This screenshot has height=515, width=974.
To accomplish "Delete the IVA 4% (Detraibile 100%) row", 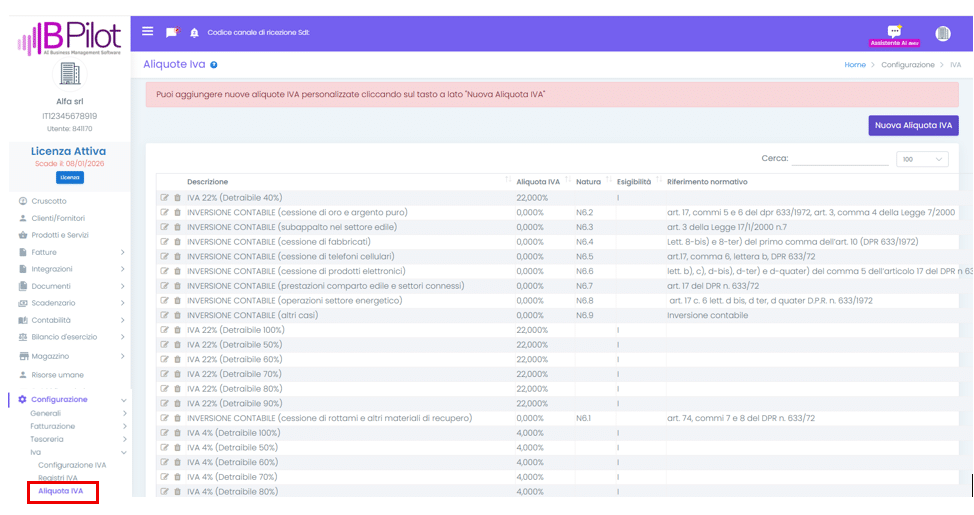I will point(177,433).
